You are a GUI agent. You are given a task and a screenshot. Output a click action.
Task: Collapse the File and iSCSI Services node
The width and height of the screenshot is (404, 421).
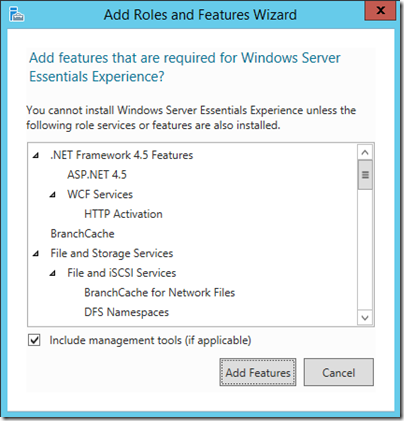pos(52,274)
